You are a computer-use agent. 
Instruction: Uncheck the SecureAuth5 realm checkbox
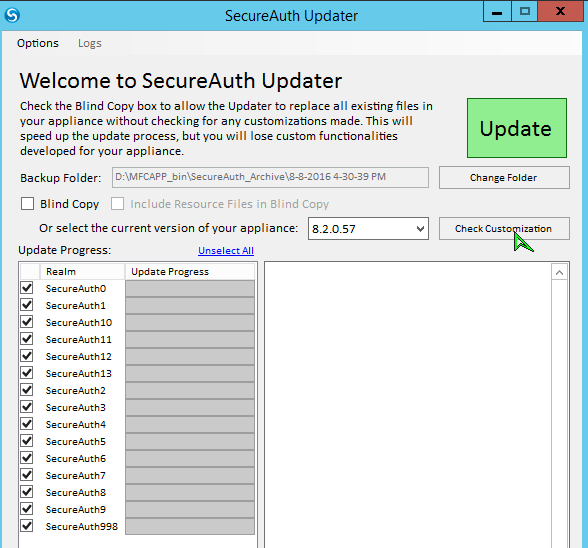click(27, 441)
